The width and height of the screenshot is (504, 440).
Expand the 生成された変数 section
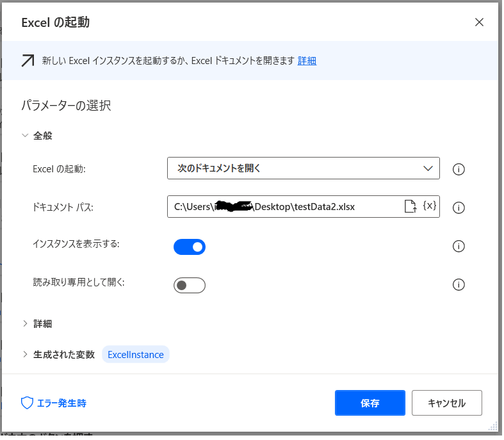[26, 354]
